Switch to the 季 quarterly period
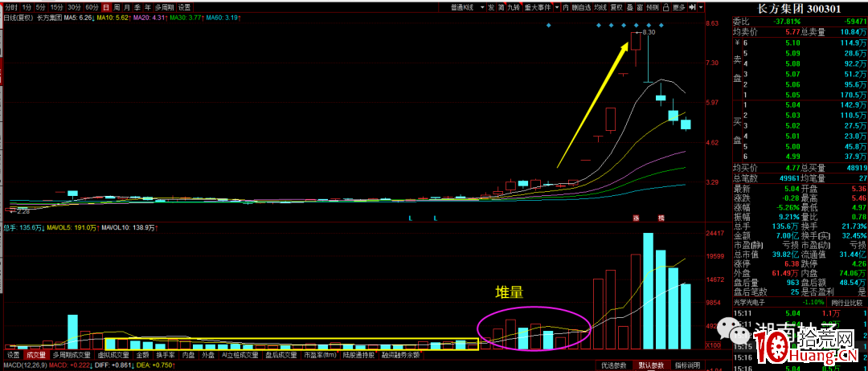Viewport: 868px width, 371px height. click(x=138, y=7)
